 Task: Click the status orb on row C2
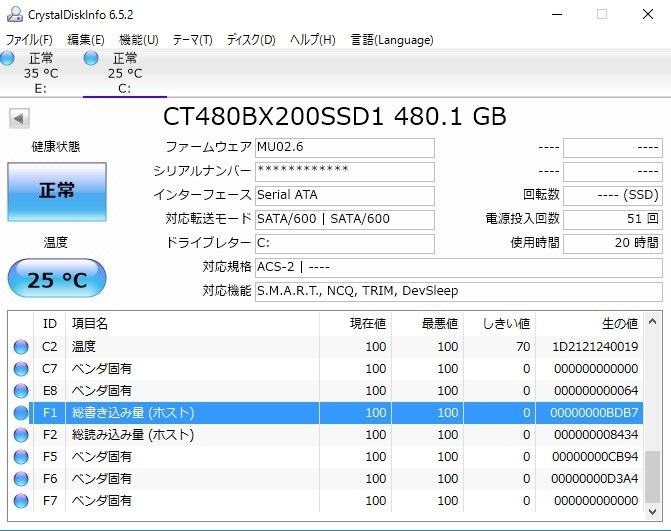point(21,347)
